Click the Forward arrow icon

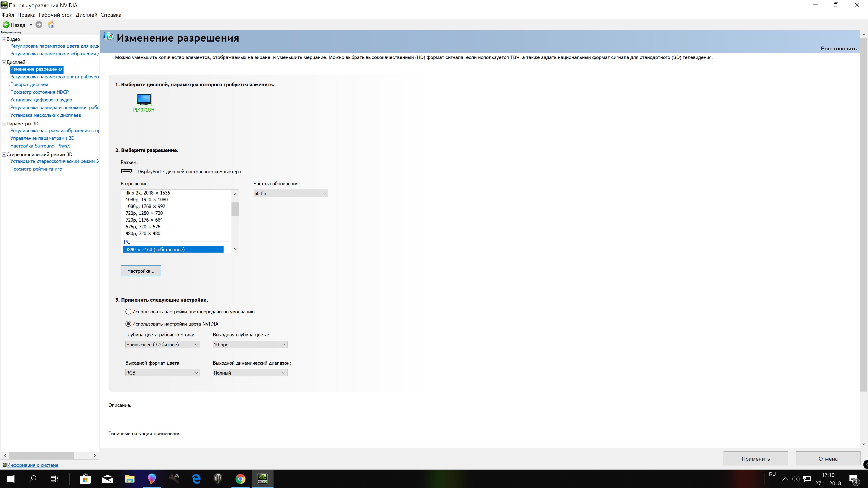coord(39,25)
